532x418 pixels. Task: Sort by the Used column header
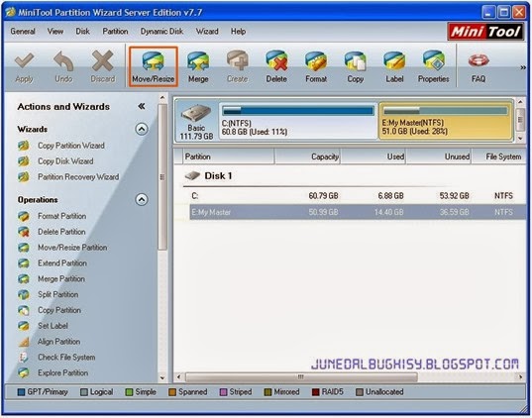(373, 157)
